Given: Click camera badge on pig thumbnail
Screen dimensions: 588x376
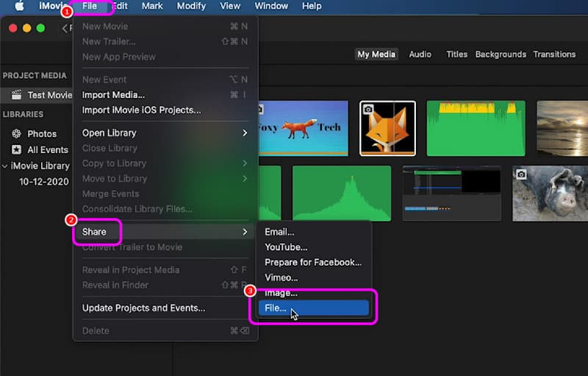Looking at the screenshot, I should pyautogui.click(x=521, y=174).
